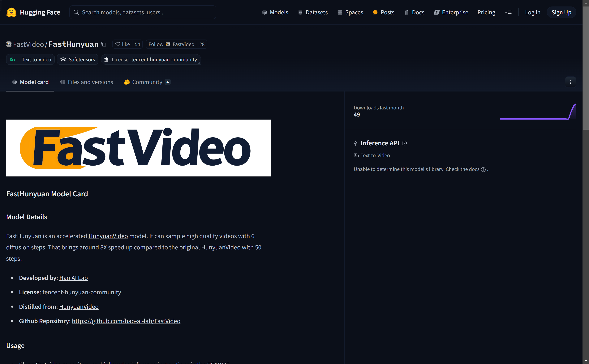The width and height of the screenshot is (589, 364).
Task: Like the model with the heart button
Action: click(x=122, y=44)
